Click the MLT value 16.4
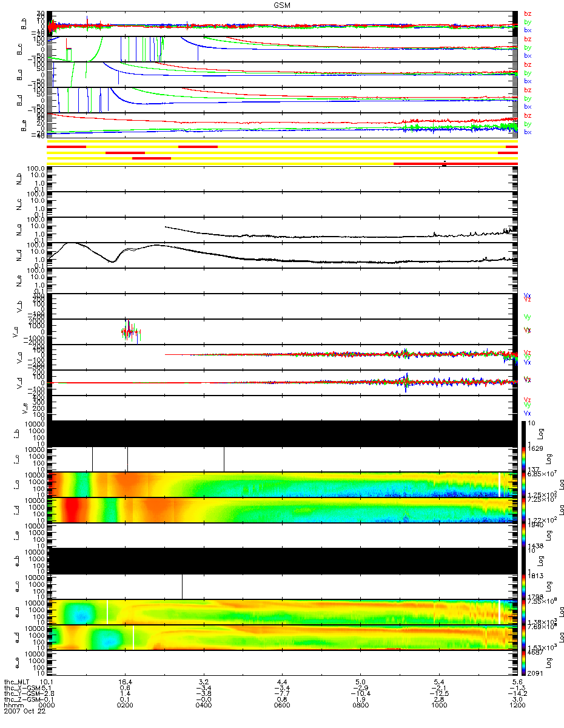 pos(126,682)
